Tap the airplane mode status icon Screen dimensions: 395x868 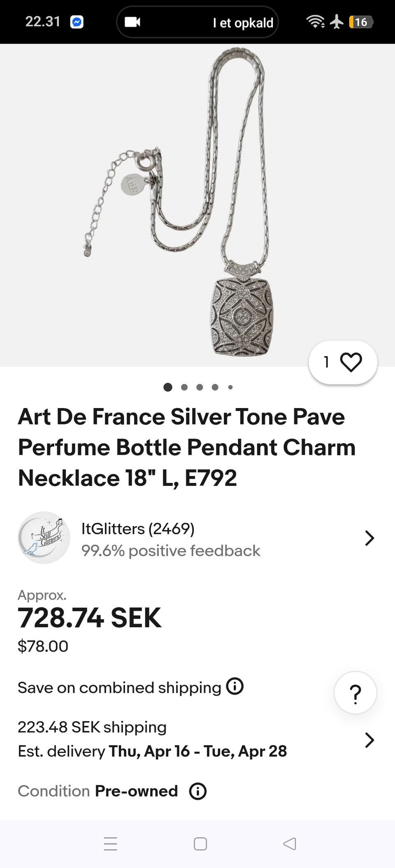tap(337, 21)
